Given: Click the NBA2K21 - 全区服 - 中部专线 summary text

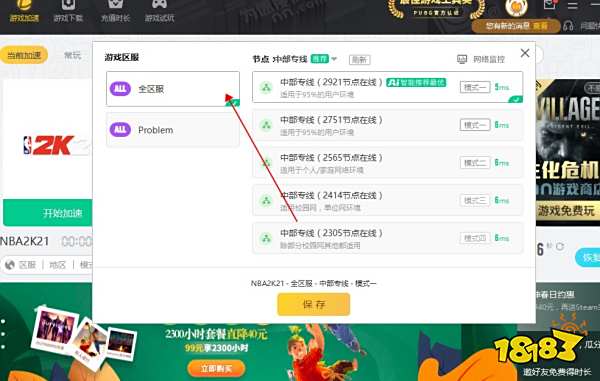Looking at the screenshot, I should pyautogui.click(x=313, y=283).
